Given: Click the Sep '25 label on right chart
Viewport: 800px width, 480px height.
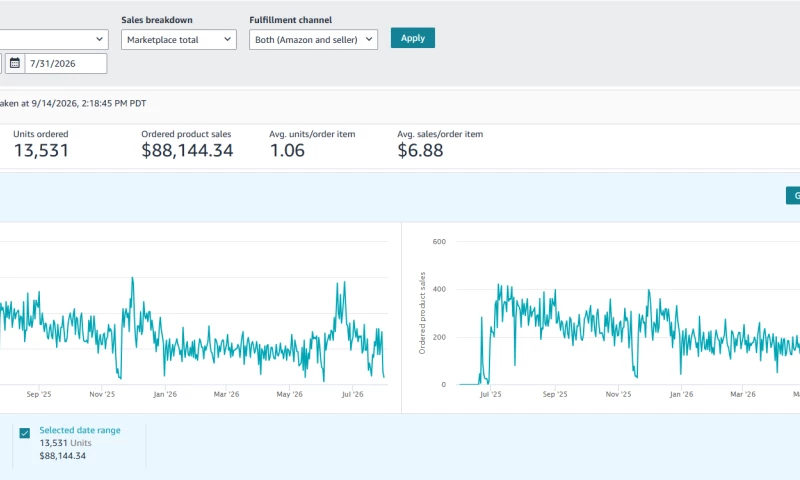Looking at the screenshot, I should (555, 394).
